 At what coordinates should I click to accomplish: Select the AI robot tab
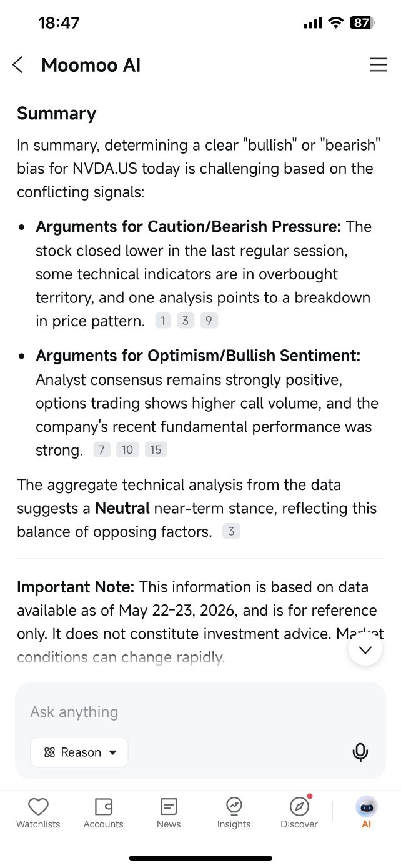pos(367,813)
